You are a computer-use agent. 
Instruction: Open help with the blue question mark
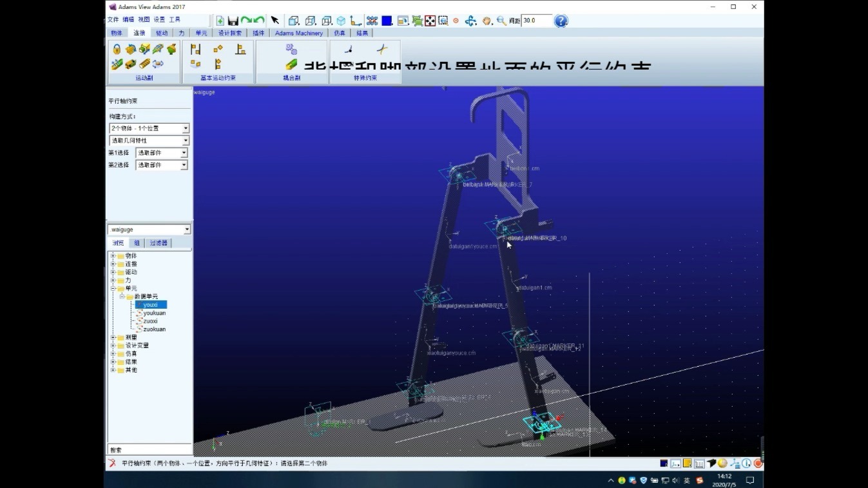(561, 21)
